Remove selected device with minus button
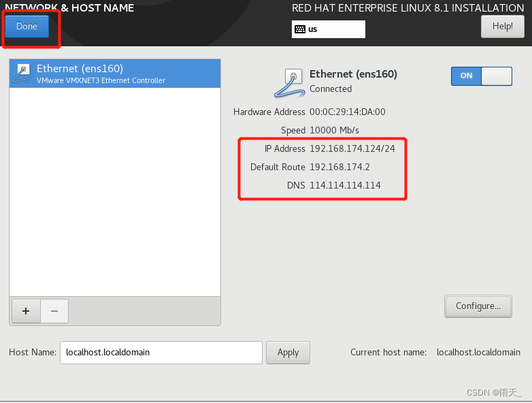532x403 pixels. pyautogui.click(x=54, y=311)
